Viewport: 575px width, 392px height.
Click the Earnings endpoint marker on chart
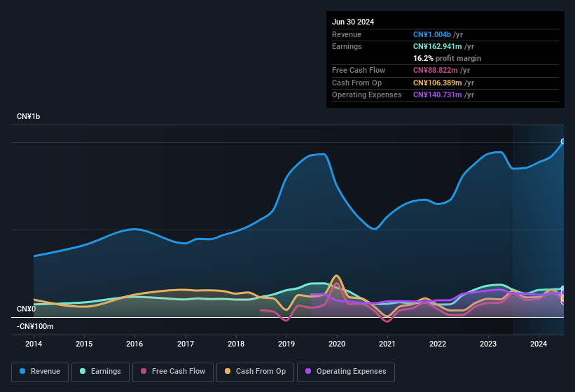coord(563,289)
